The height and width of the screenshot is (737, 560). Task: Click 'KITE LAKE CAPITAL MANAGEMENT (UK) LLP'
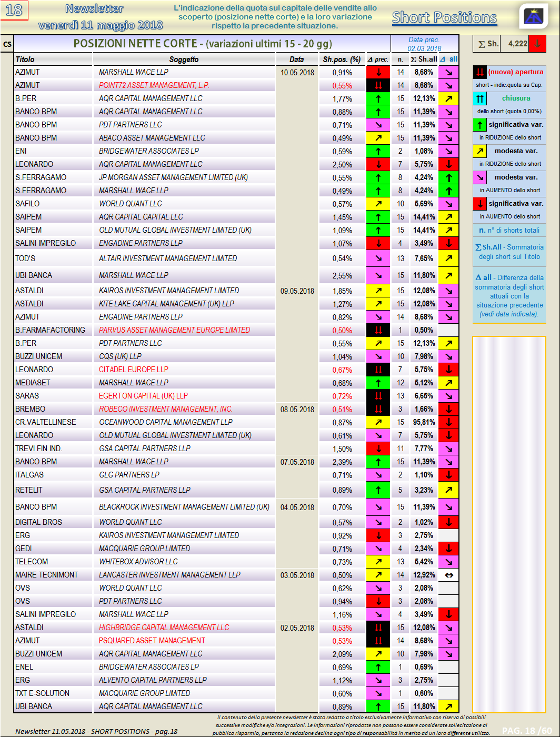(167, 304)
